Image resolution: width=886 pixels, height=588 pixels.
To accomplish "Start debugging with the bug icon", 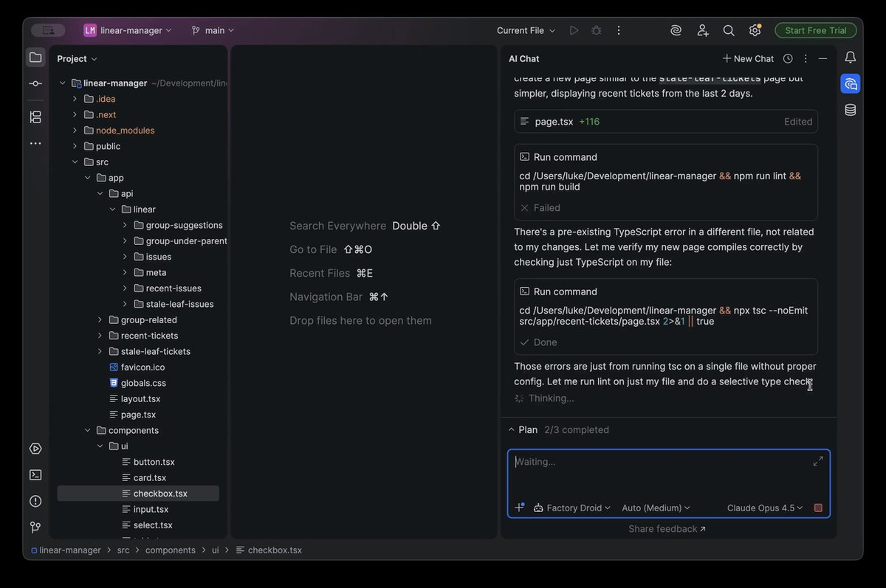I will tap(596, 30).
